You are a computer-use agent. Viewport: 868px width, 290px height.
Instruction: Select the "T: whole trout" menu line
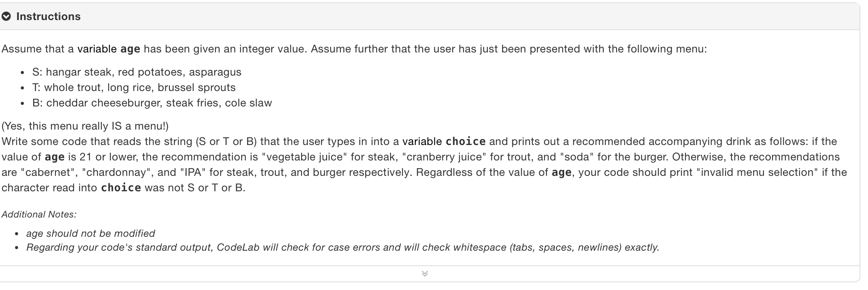134,88
